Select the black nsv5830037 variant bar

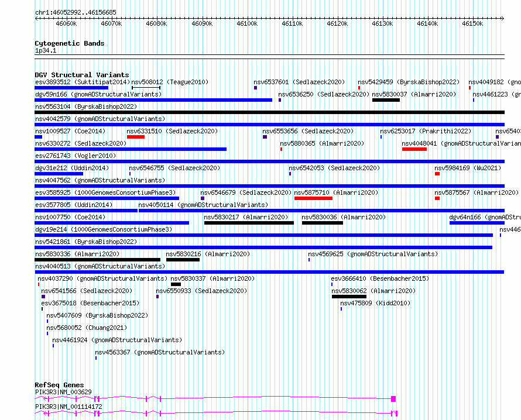[x=386, y=100]
